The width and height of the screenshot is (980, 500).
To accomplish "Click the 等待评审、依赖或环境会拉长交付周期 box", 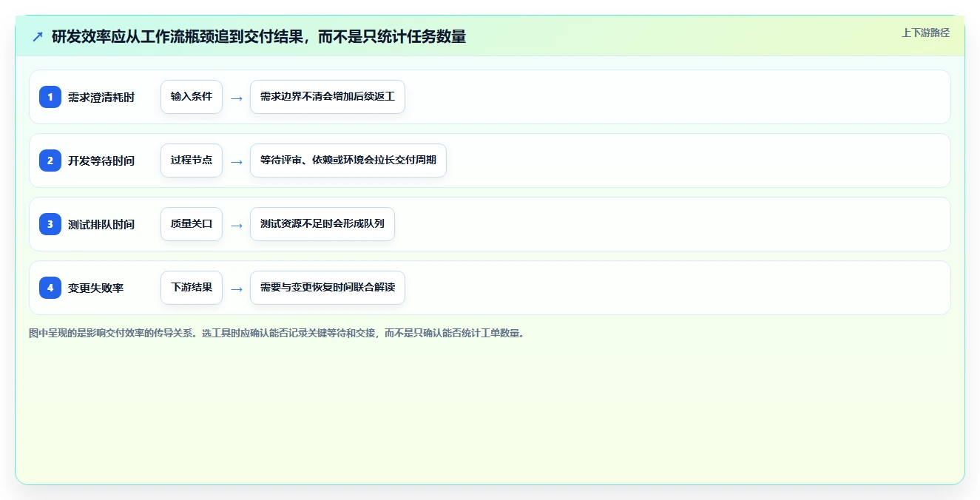I will click(x=348, y=161).
